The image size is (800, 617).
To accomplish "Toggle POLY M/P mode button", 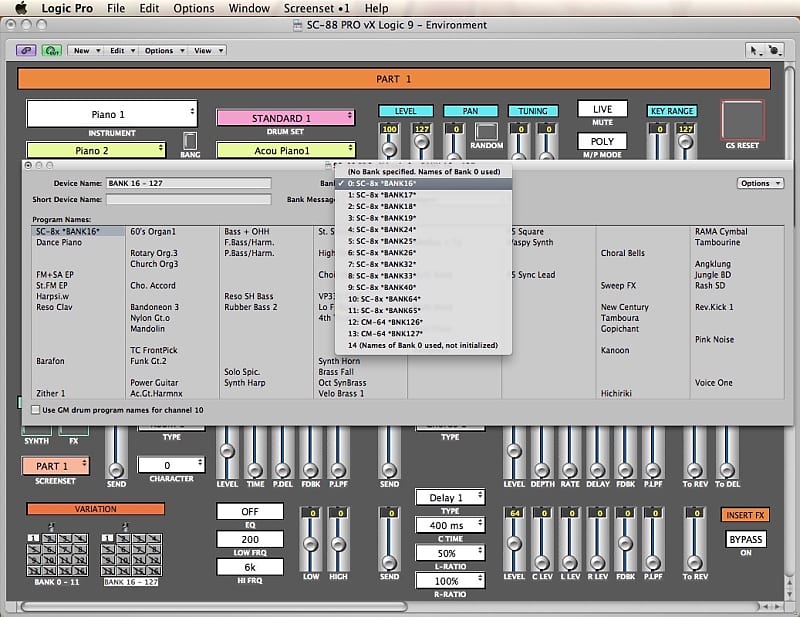I will tap(602, 141).
